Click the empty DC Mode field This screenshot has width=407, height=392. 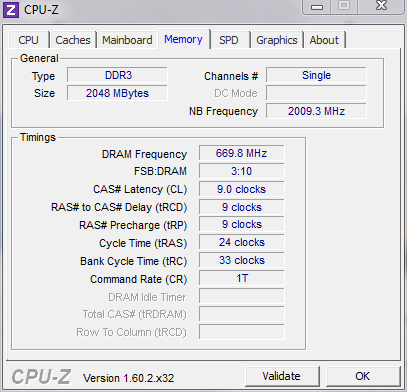point(316,93)
